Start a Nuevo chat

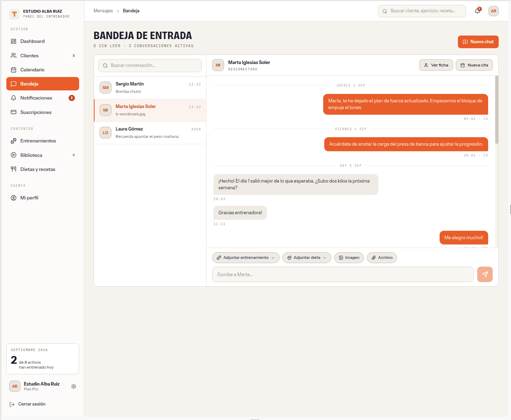[x=478, y=42]
